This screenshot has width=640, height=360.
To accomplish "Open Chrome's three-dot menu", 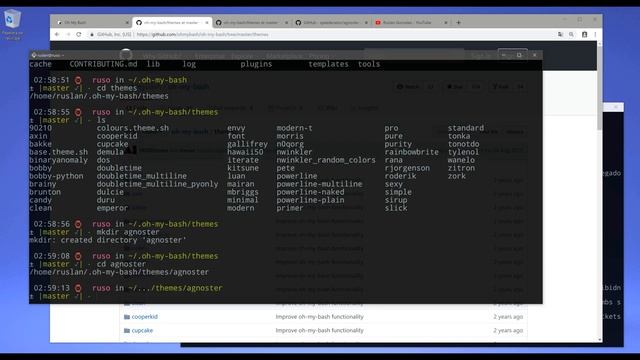I will 595,35.
